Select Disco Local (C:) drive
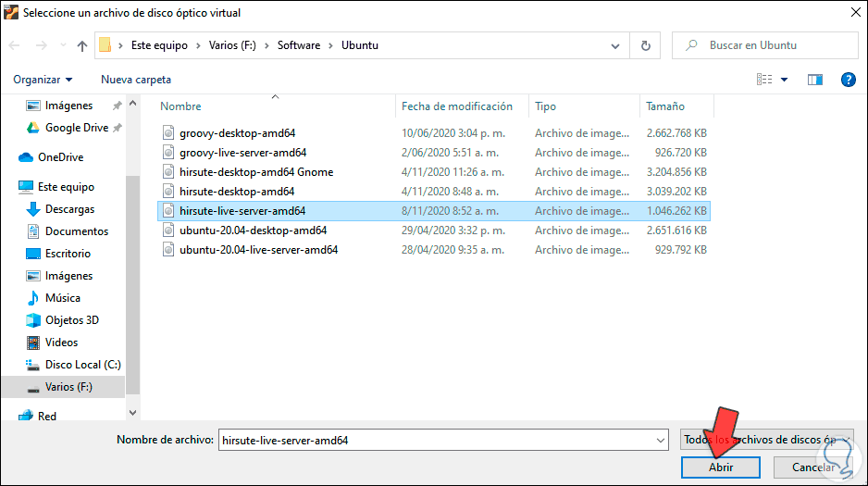The height and width of the screenshot is (486, 868). click(82, 365)
